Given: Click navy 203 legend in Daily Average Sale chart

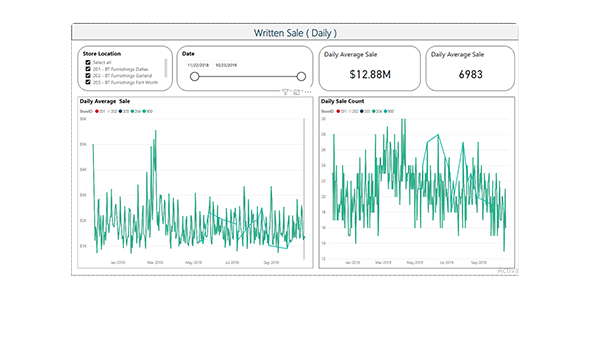Looking at the screenshot, I should coord(124,111).
